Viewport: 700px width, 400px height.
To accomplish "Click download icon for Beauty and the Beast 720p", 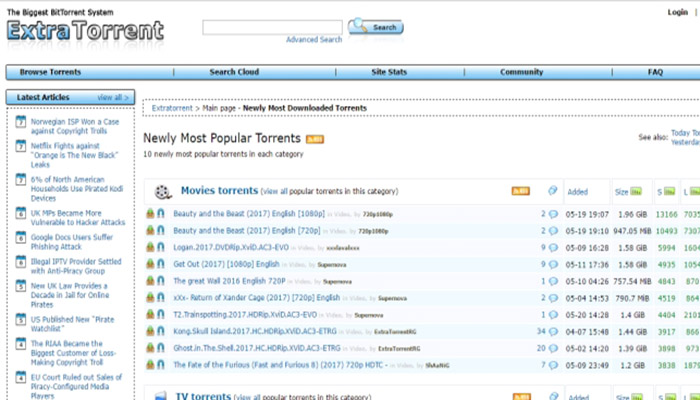I will click(150, 231).
